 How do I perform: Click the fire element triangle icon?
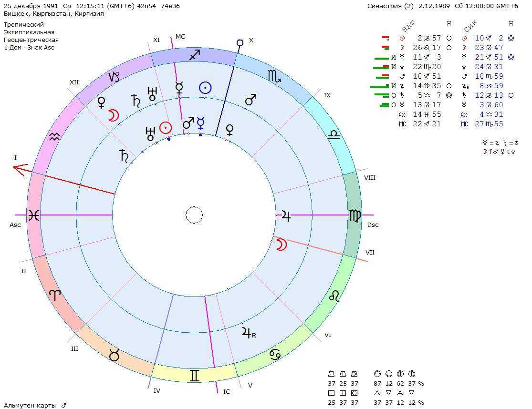(377, 393)
